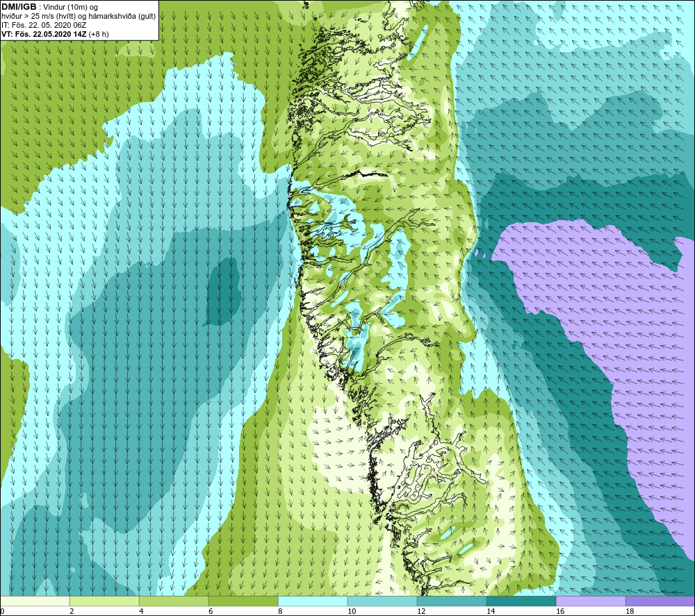The height and width of the screenshot is (616, 695).
Task: Click the 'VT: Fös. 22.05.2020 14Z' valid time
Action: point(44,33)
